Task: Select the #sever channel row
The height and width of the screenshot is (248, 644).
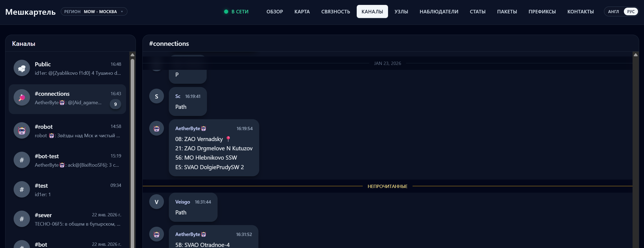Action: tap(67, 219)
